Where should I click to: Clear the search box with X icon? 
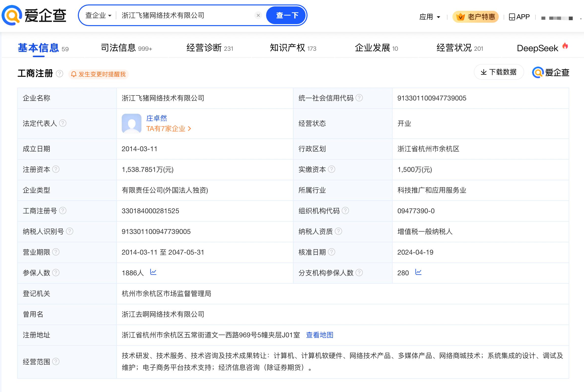click(x=258, y=16)
